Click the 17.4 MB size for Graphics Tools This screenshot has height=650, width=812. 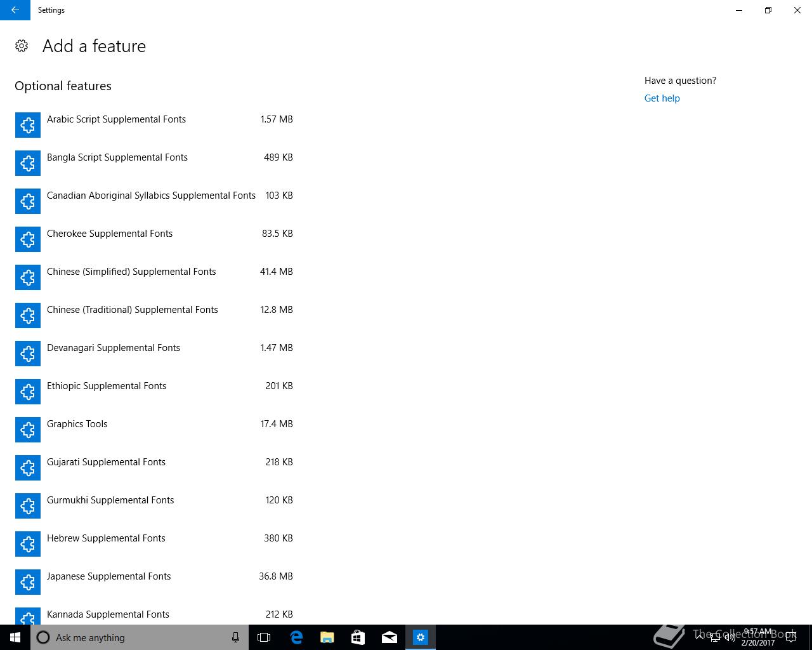point(277,424)
